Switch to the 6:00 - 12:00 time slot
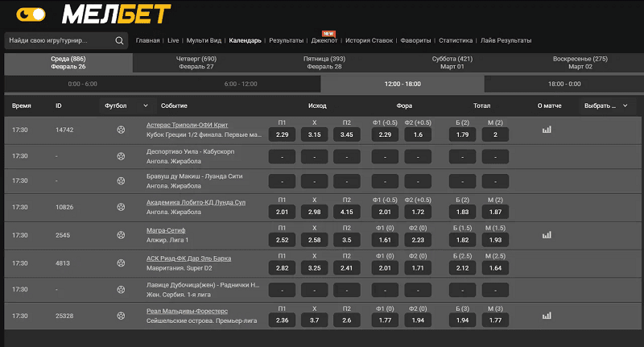The width and height of the screenshot is (644, 347). pyautogui.click(x=241, y=84)
